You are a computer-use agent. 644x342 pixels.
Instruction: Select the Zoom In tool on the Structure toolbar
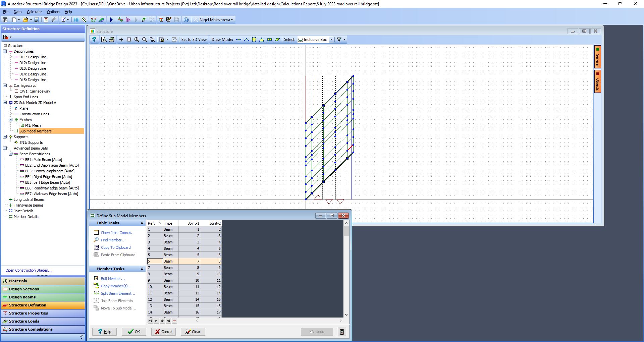(137, 39)
